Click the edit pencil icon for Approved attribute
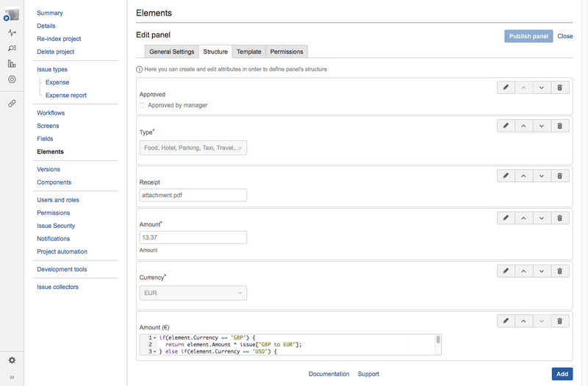Screen dimensions: 588x386 (506, 87)
